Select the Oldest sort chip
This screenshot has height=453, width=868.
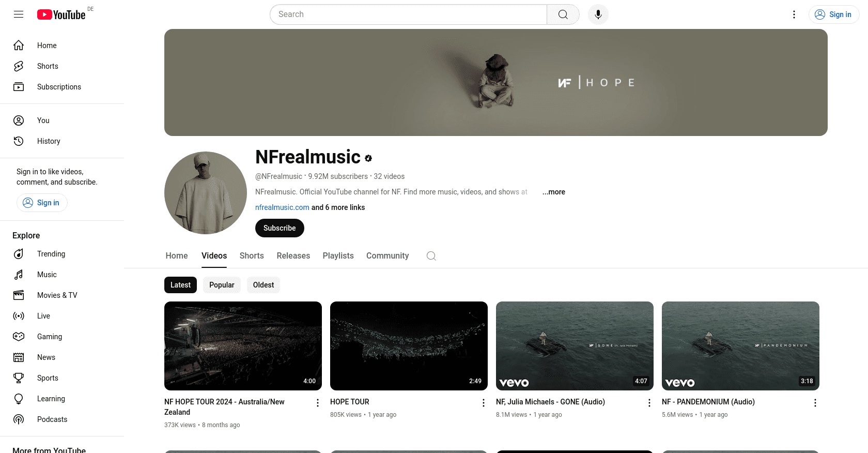(263, 285)
